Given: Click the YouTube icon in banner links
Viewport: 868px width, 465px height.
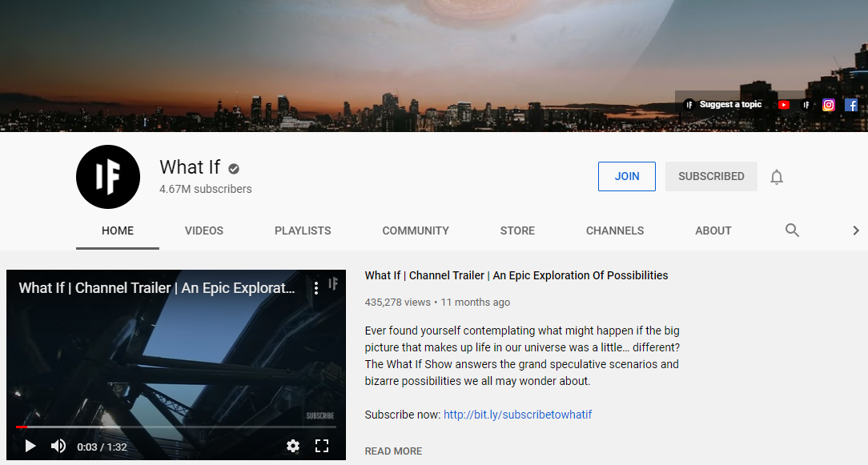Looking at the screenshot, I should coord(784,105).
